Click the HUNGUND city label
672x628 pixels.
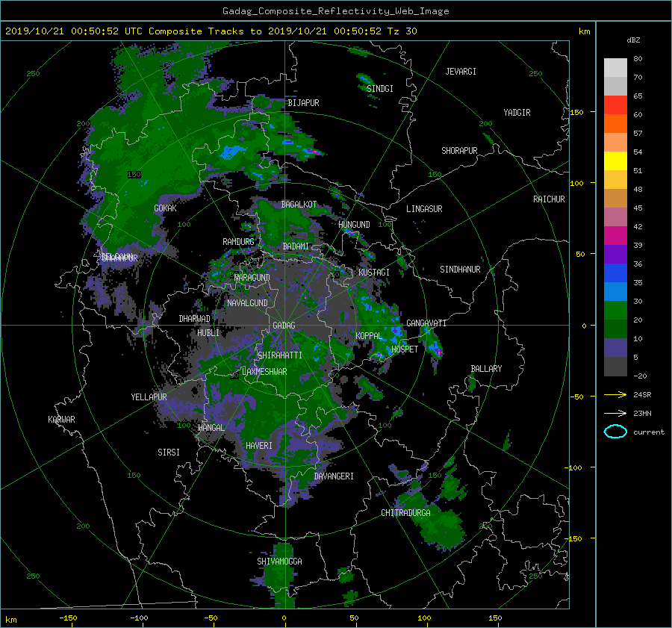pyautogui.click(x=354, y=225)
